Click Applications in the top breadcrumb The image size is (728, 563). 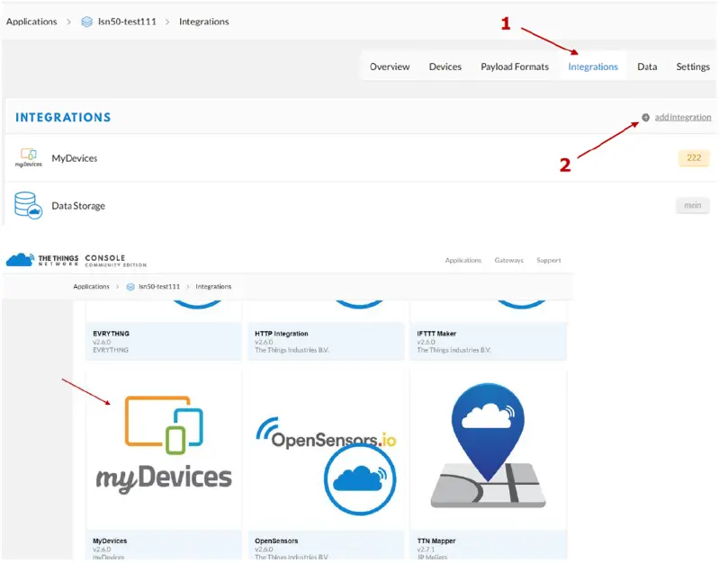pyautogui.click(x=31, y=22)
